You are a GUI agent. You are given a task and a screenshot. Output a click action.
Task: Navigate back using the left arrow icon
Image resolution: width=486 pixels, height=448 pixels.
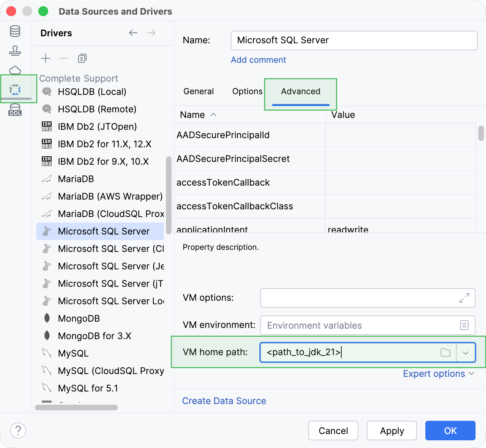pyautogui.click(x=133, y=32)
